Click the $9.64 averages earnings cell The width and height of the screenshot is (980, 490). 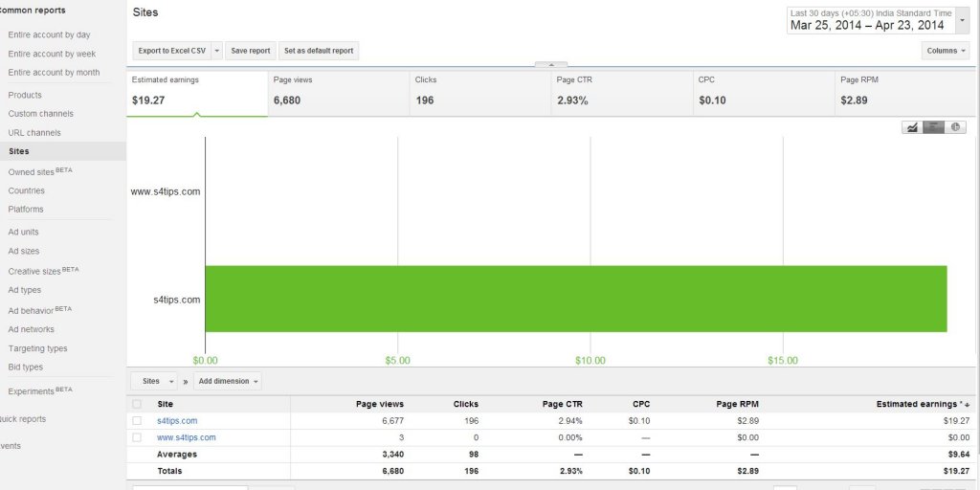click(959, 455)
